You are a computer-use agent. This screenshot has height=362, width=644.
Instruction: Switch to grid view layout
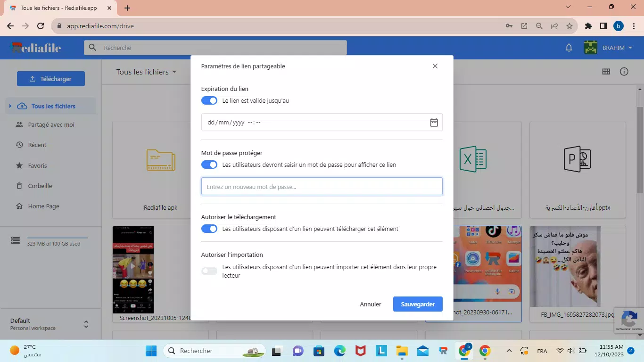606,71
